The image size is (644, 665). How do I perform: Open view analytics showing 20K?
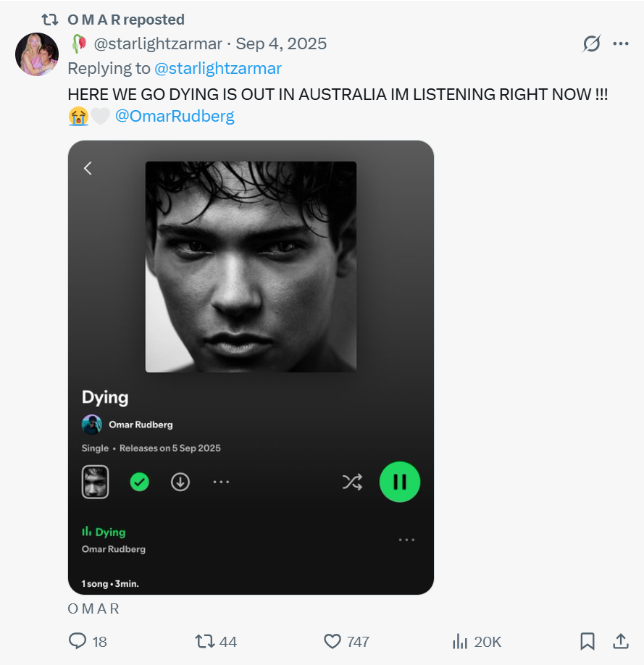pos(460,641)
